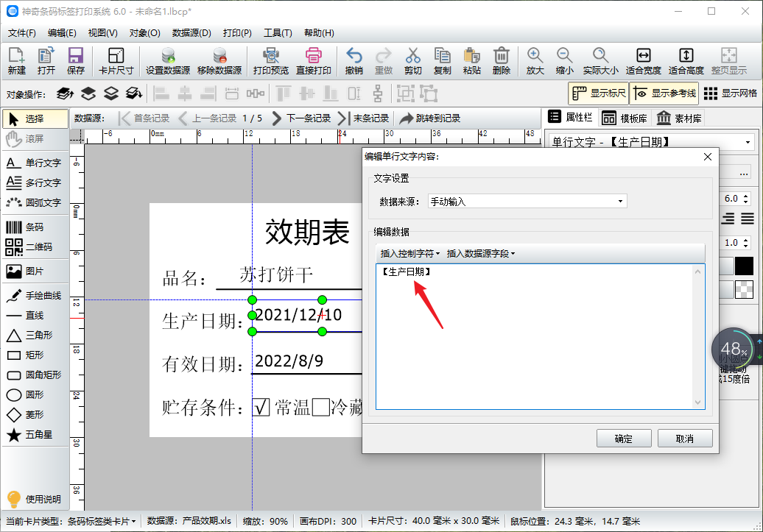Open a file with the 打开 icon
The width and height of the screenshot is (763, 532).
pos(46,61)
